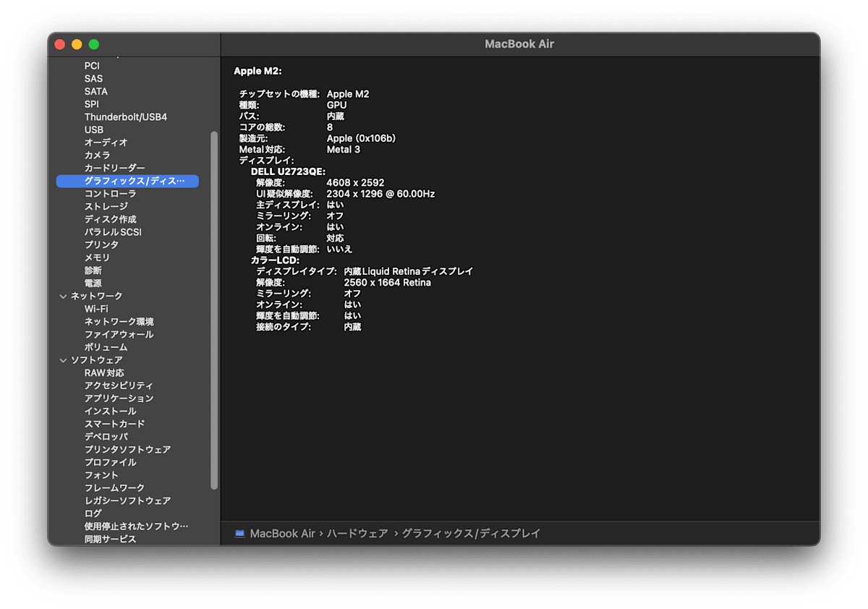Select ボリューム sidebar item
Screen dimensions: 868x609
(106, 347)
